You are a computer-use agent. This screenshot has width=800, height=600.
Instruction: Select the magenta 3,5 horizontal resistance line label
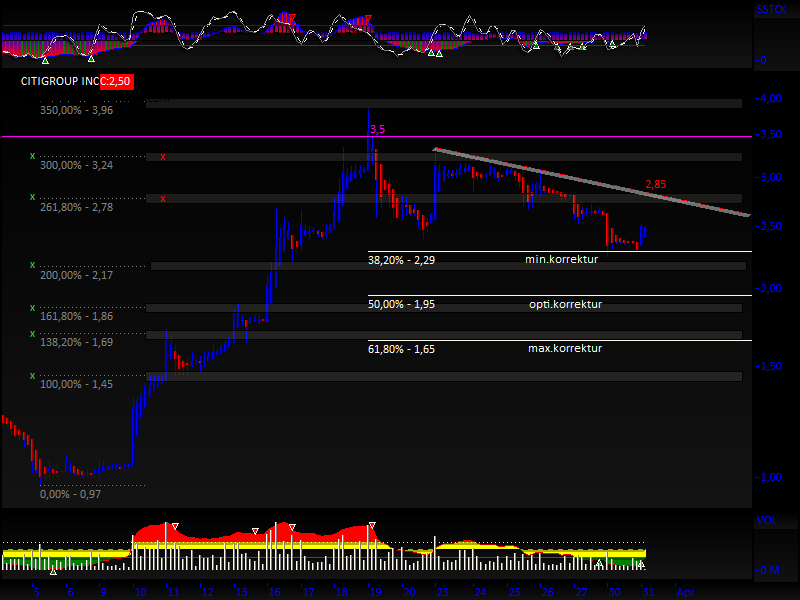point(377,130)
